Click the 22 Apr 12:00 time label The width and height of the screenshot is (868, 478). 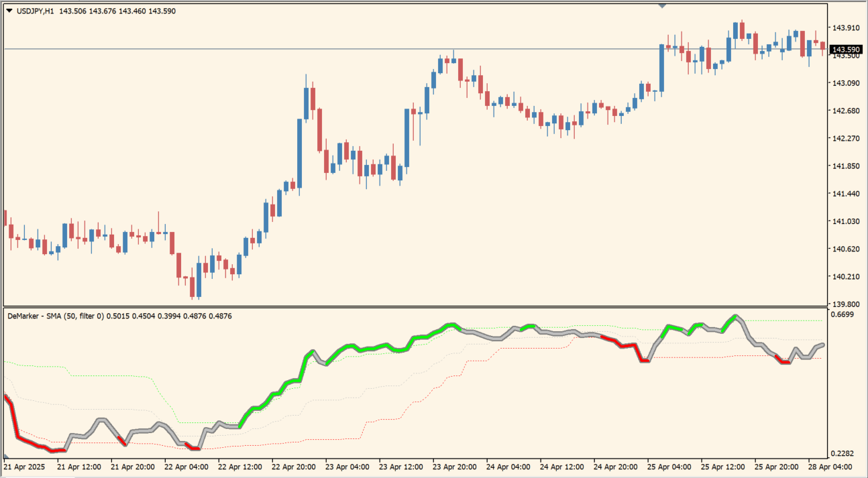(x=240, y=466)
